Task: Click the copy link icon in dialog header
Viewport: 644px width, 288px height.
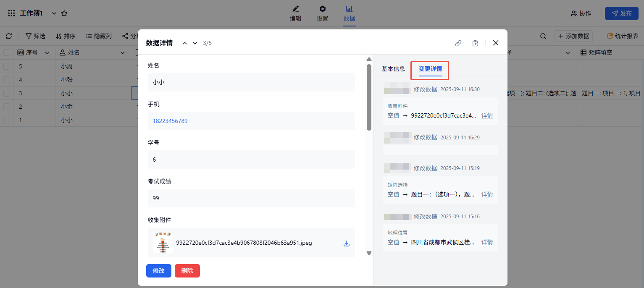Action: (x=458, y=43)
